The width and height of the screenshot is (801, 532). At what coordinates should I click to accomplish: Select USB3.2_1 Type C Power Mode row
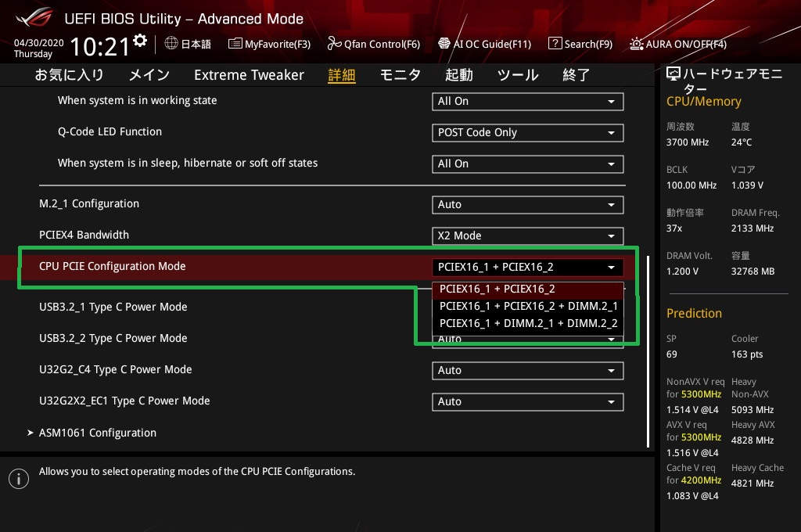113,307
